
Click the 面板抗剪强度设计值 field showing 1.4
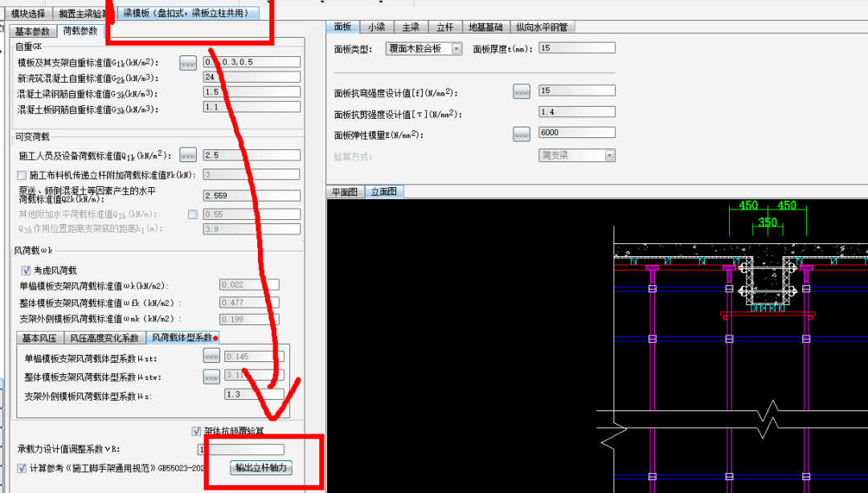(577, 112)
